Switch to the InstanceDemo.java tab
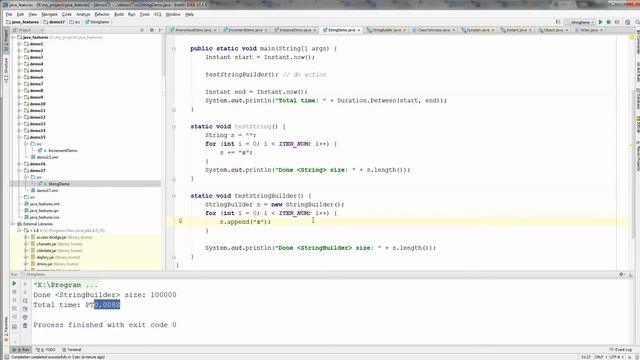Image resolution: width=640 pixels, height=360 pixels. pyautogui.click(x=296, y=30)
